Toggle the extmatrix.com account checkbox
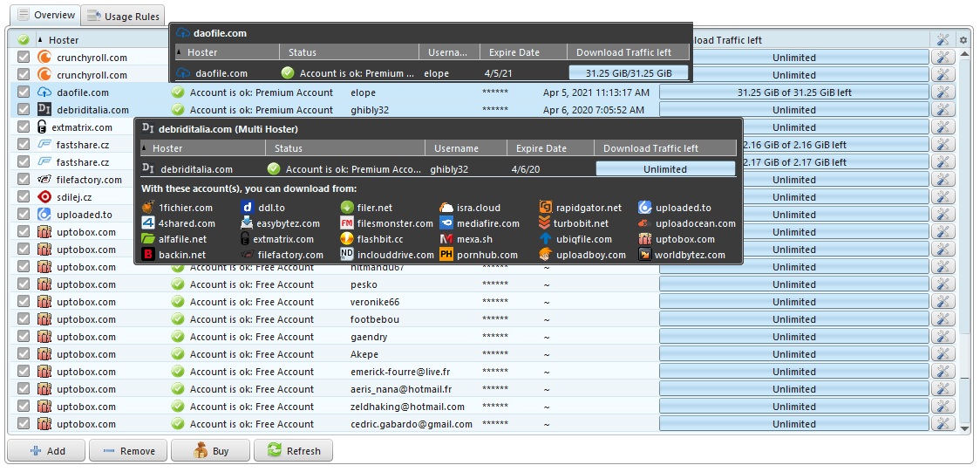Image resolution: width=980 pixels, height=472 pixels. point(24,127)
